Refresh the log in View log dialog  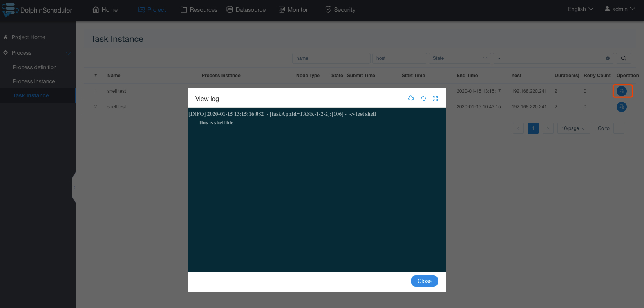point(423,99)
